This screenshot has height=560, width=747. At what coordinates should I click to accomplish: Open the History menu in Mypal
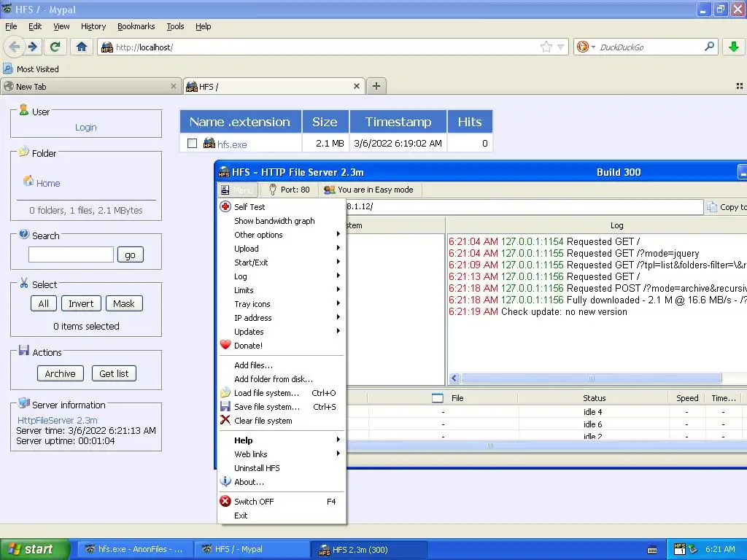click(x=93, y=26)
